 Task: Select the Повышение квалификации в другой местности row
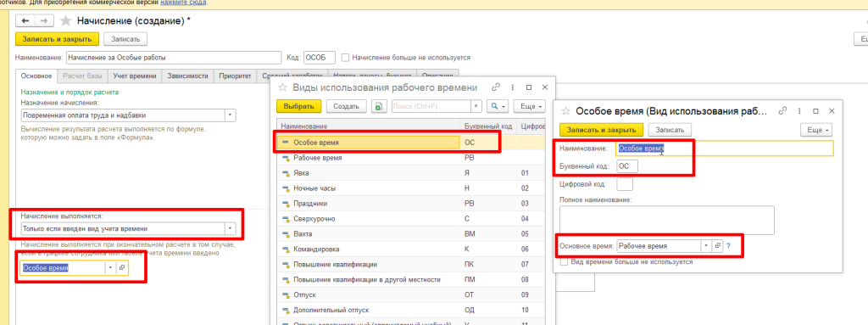tap(410, 280)
